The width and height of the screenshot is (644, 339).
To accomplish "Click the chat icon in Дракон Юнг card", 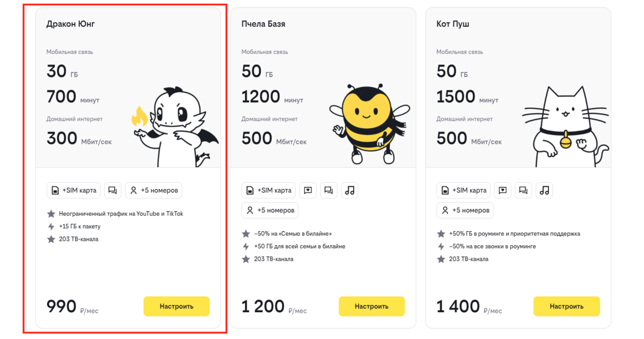I will (x=113, y=190).
